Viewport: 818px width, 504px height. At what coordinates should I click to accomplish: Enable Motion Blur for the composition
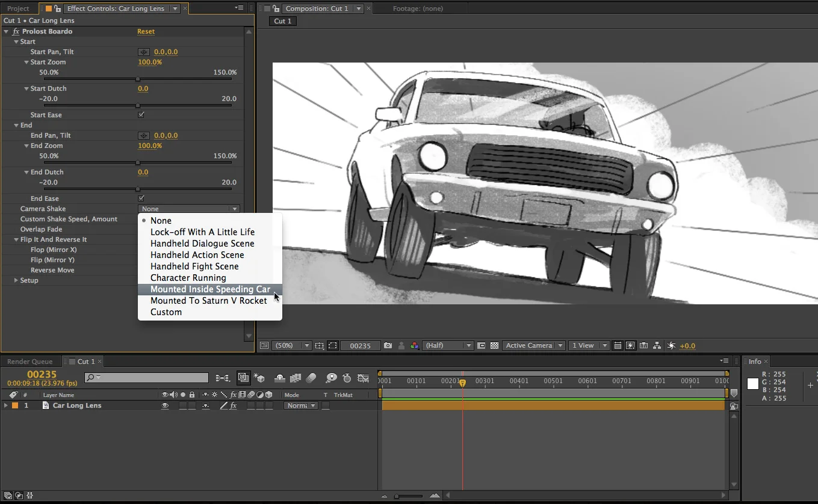coord(311,378)
